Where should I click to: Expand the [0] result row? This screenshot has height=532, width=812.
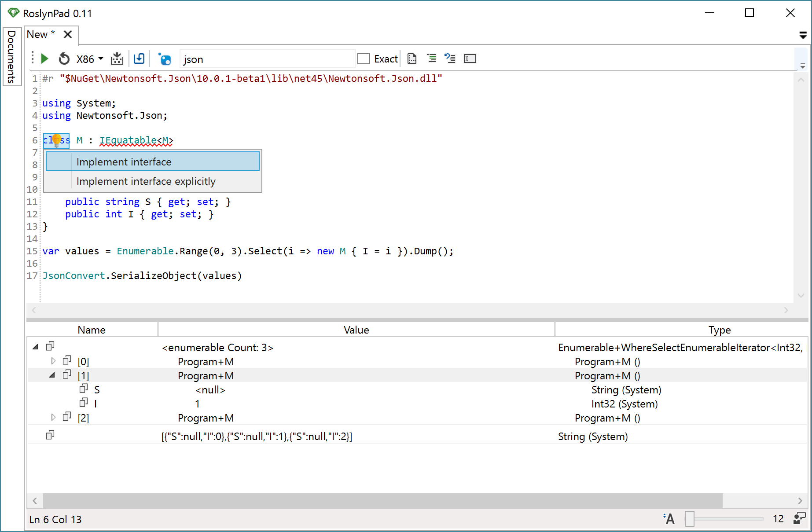[53, 361]
